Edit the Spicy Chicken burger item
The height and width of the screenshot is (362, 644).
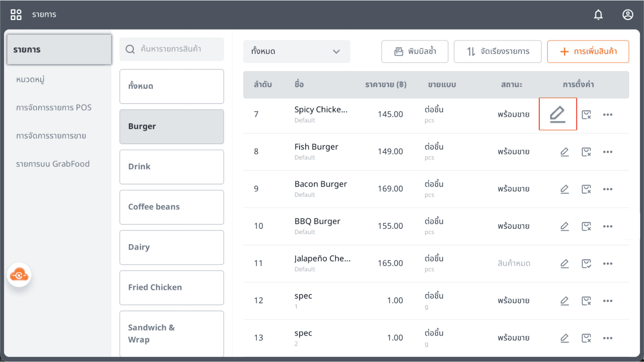click(x=557, y=114)
